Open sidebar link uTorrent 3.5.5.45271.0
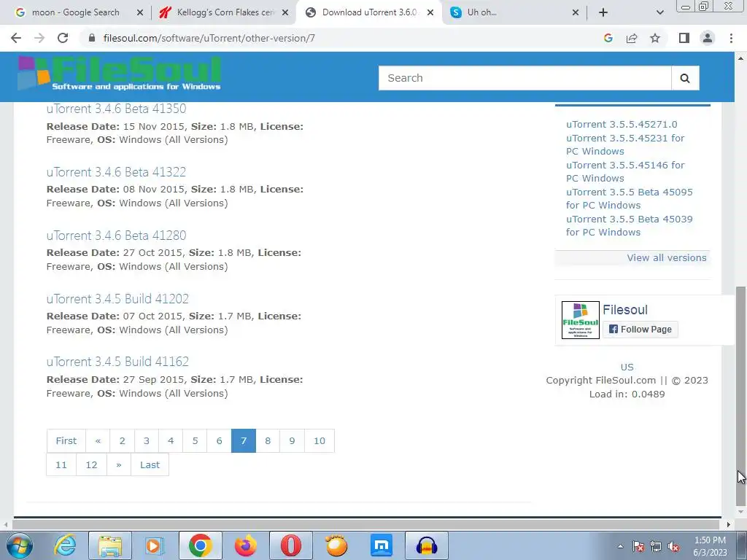747x560 pixels. [x=622, y=124]
